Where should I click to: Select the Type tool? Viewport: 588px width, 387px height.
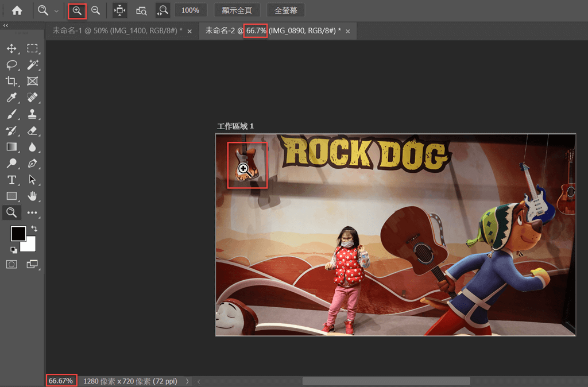[11, 180]
